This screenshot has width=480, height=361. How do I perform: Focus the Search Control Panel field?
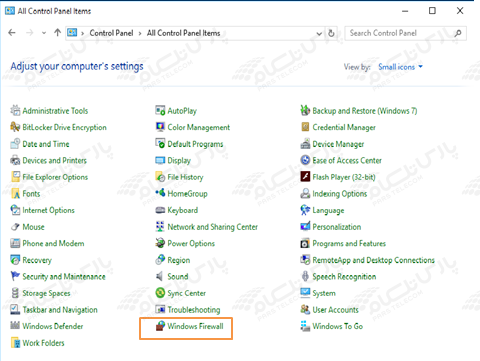point(406,33)
